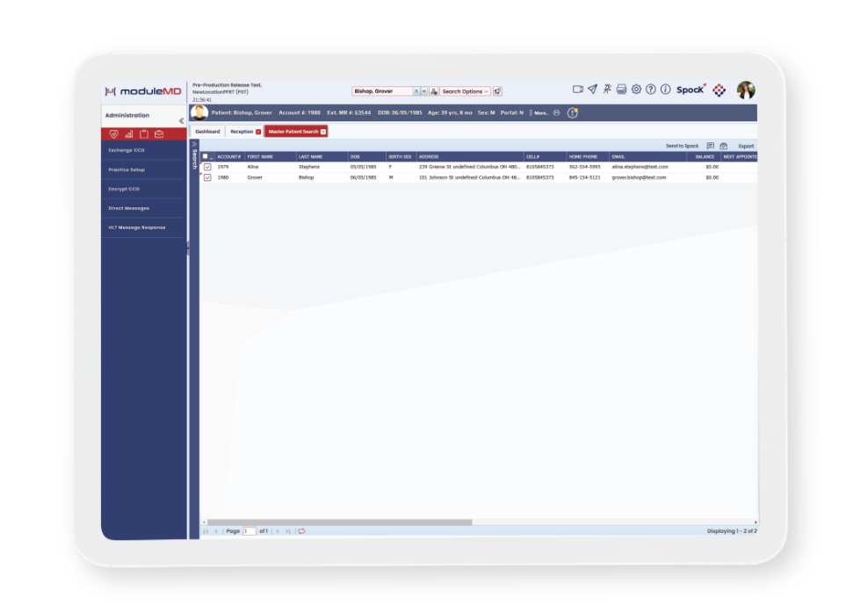The height and width of the screenshot is (612, 868).
Task: Click the envelope icon near Send to Spock
Action: coord(724,146)
